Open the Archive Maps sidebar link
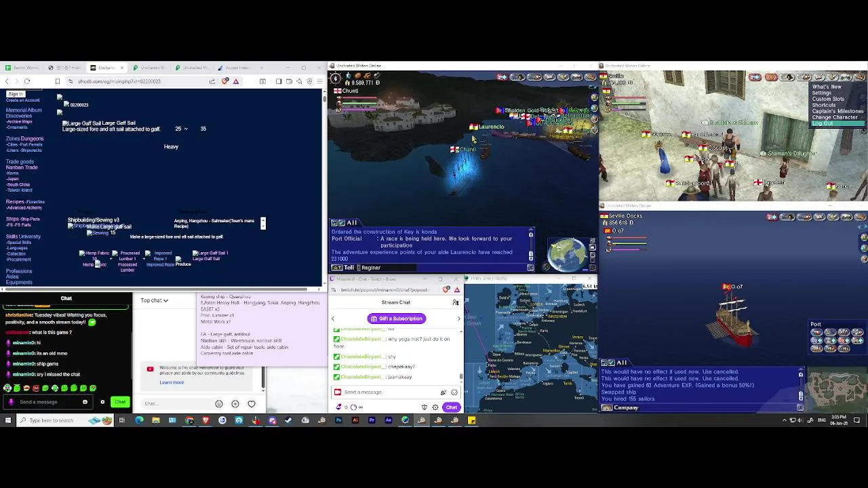 20,121
